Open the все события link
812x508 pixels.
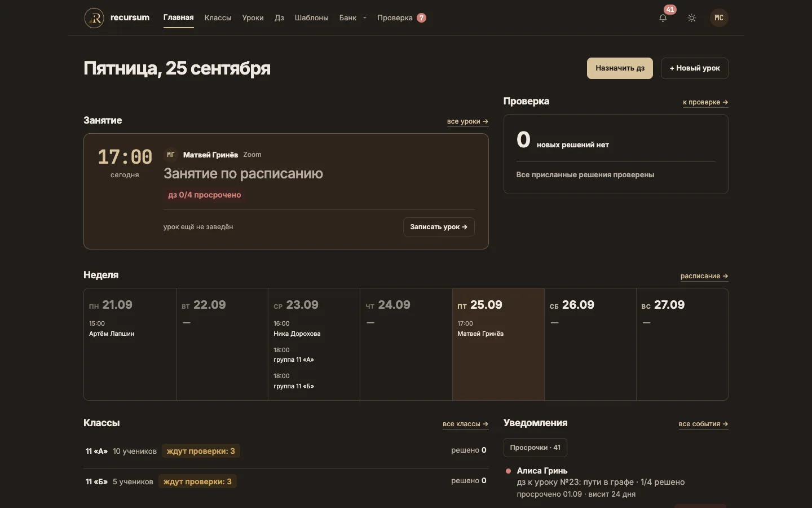pos(703,424)
